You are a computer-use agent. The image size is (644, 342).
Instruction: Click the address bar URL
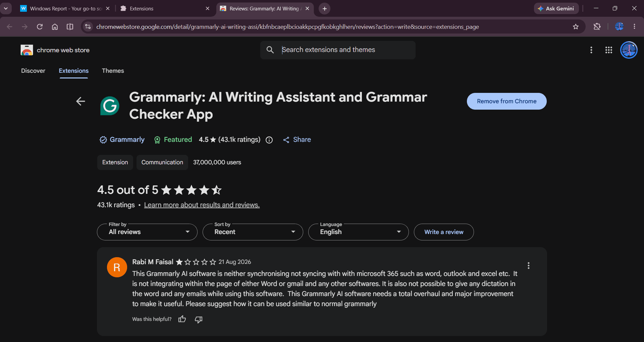tap(287, 27)
